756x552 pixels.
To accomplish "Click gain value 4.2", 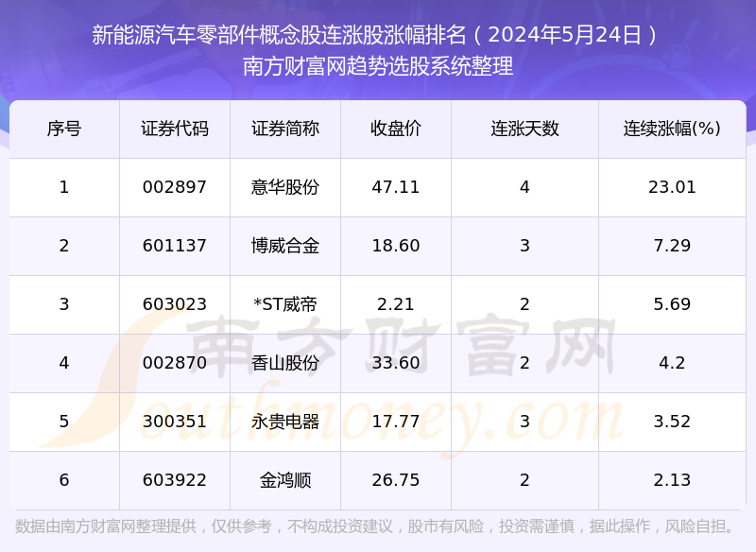I will coord(672,363).
